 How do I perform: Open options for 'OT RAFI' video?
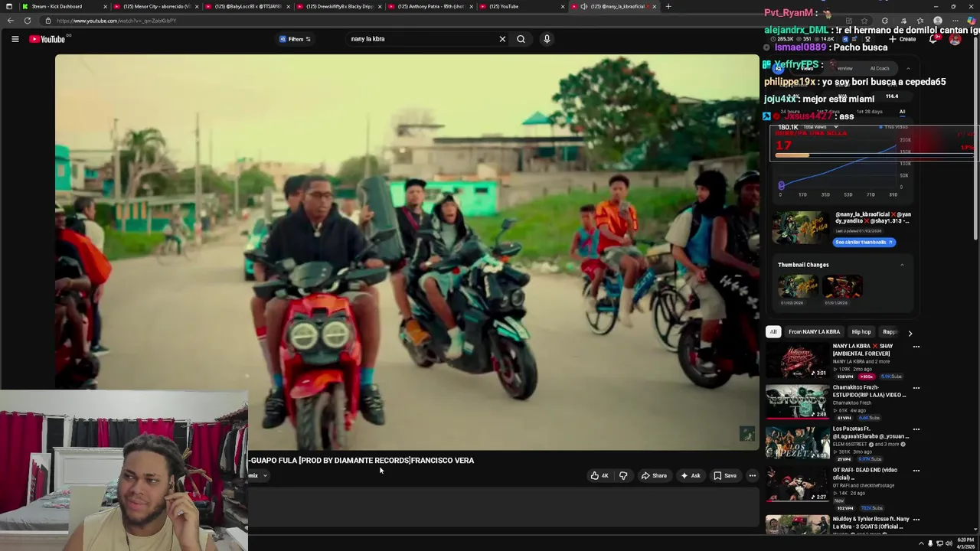916,471
